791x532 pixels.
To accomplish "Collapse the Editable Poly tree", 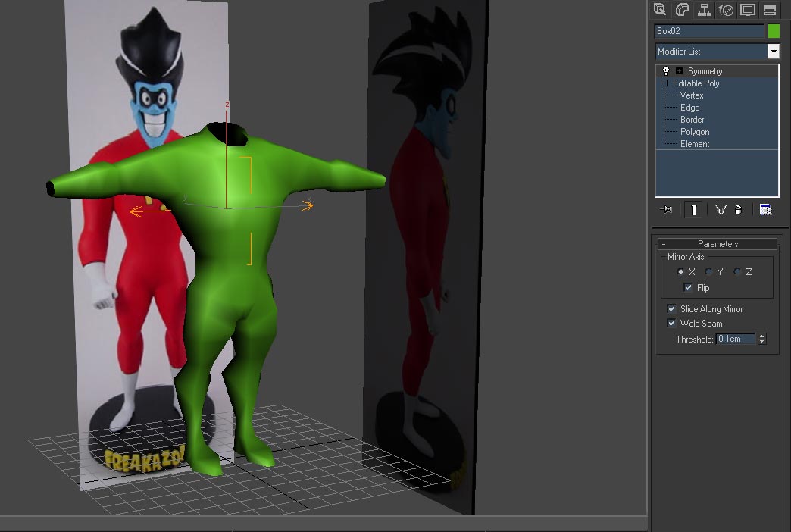I will [664, 83].
